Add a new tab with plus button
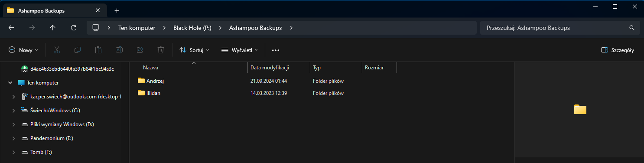The height and width of the screenshot is (163, 644). coord(117,10)
